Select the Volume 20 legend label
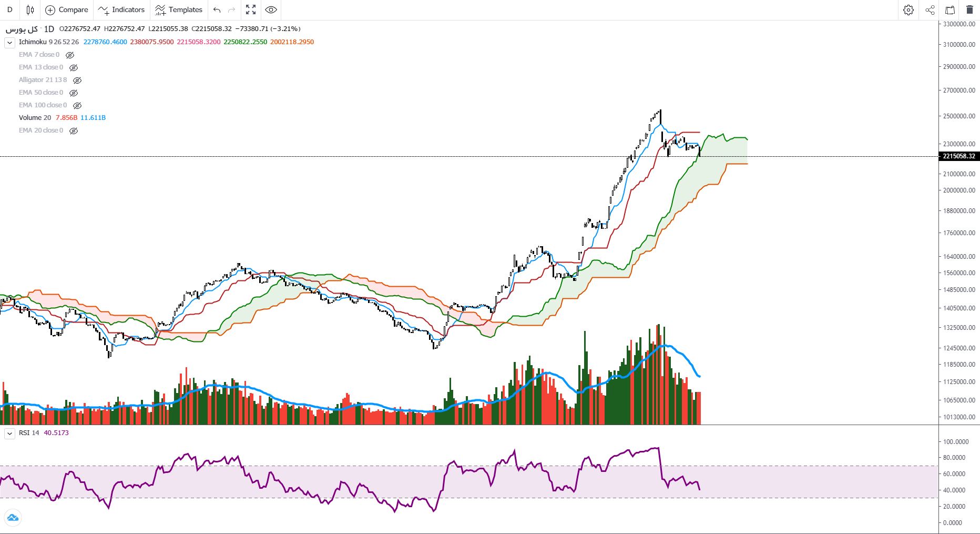The height and width of the screenshot is (534, 980). pyautogui.click(x=35, y=118)
